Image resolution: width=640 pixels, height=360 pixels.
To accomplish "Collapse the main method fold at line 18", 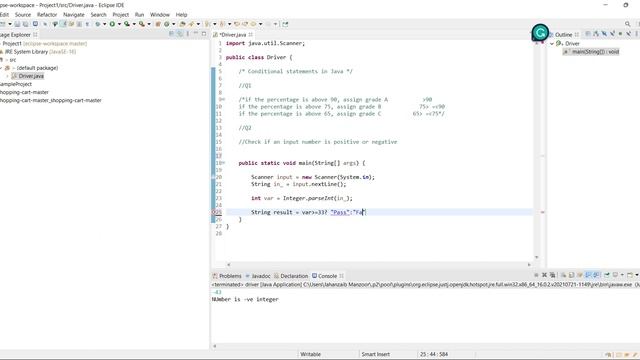I will pyautogui.click(x=223, y=163).
